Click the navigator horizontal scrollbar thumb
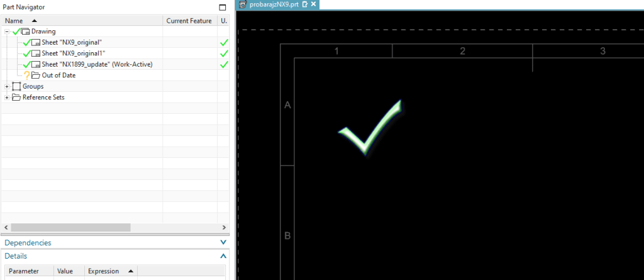 (x=70, y=227)
